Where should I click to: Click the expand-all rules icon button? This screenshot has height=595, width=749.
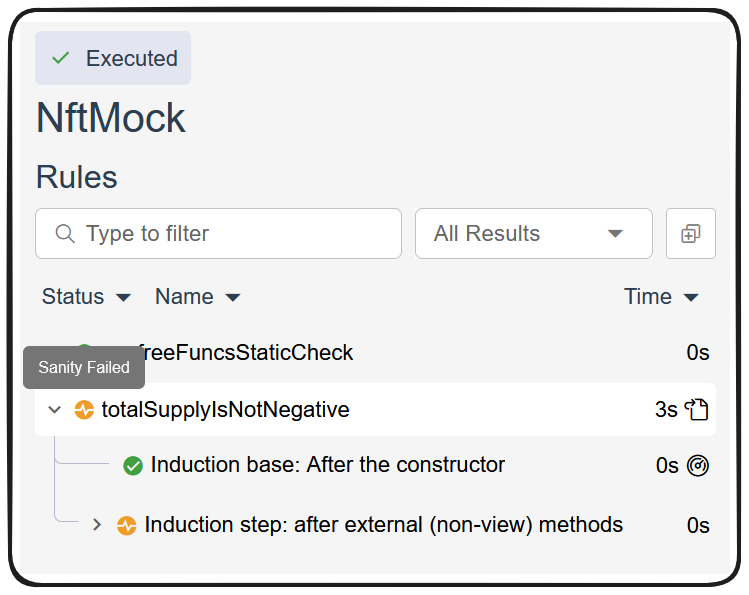coord(690,234)
